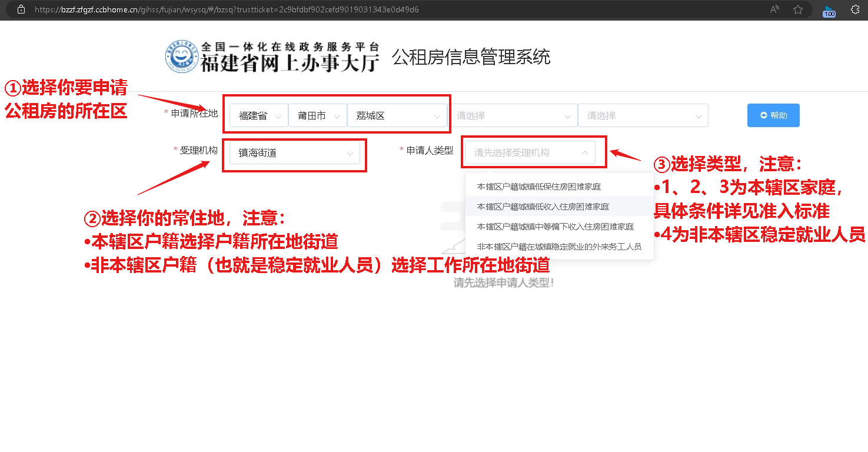Expand the 荔城区 district dropdown
This screenshot has height=452, width=868.
pyautogui.click(x=397, y=115)
